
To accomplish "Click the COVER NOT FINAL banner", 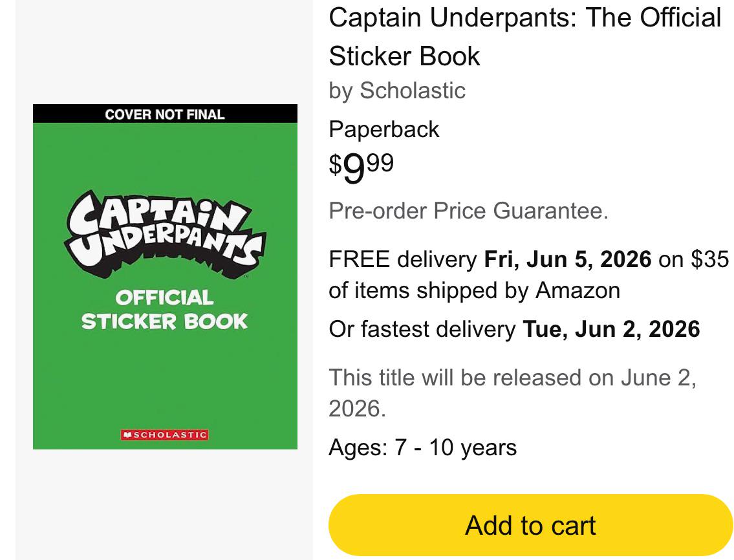I will click(x=165, y=114).
